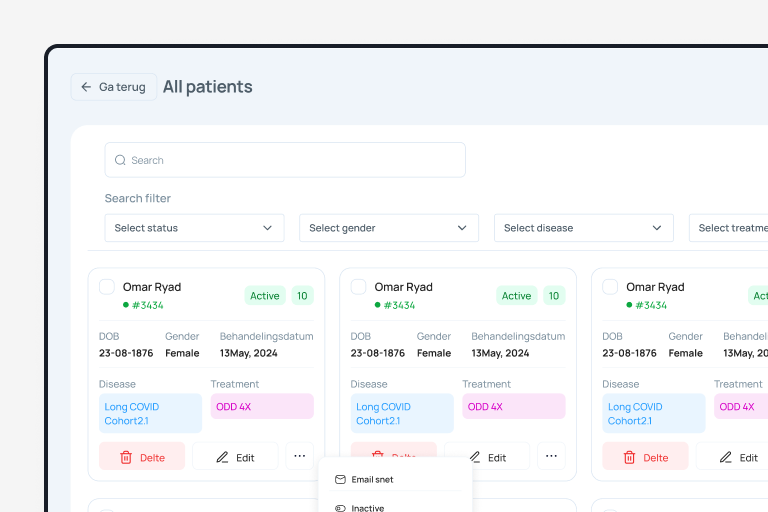Open the Select gender dropdown

coord(388,228)
